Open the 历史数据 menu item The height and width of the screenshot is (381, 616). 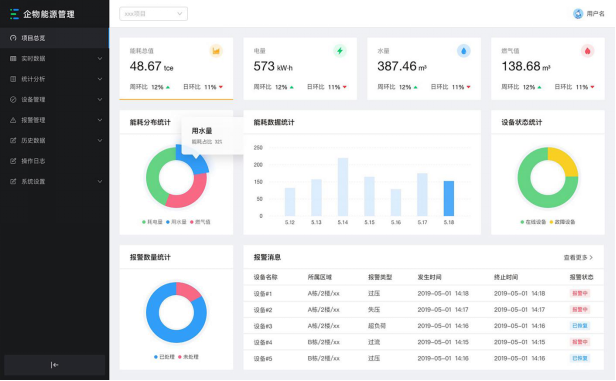[55, 140]
